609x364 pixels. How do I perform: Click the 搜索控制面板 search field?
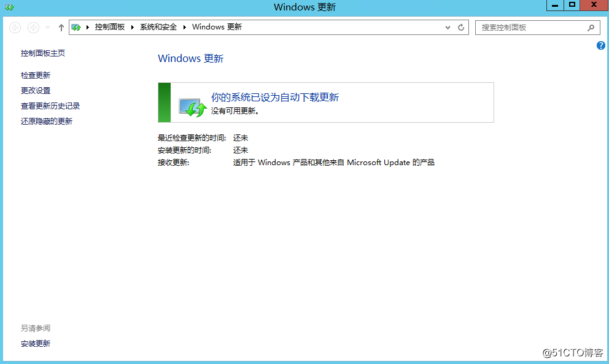click(538, 28)
